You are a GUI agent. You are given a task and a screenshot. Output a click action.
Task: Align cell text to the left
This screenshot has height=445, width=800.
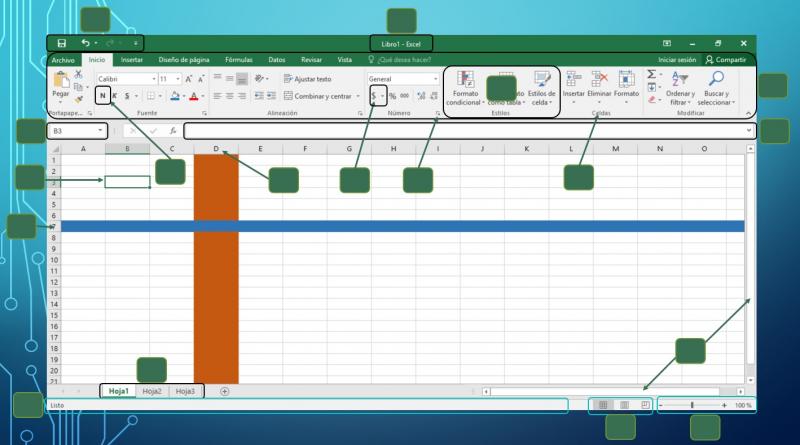[217, 96]
